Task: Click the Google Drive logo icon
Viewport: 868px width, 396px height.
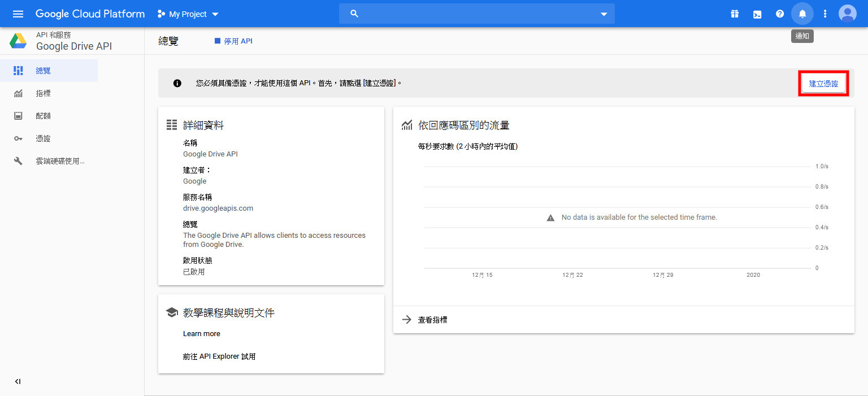Action: (18, 41)
